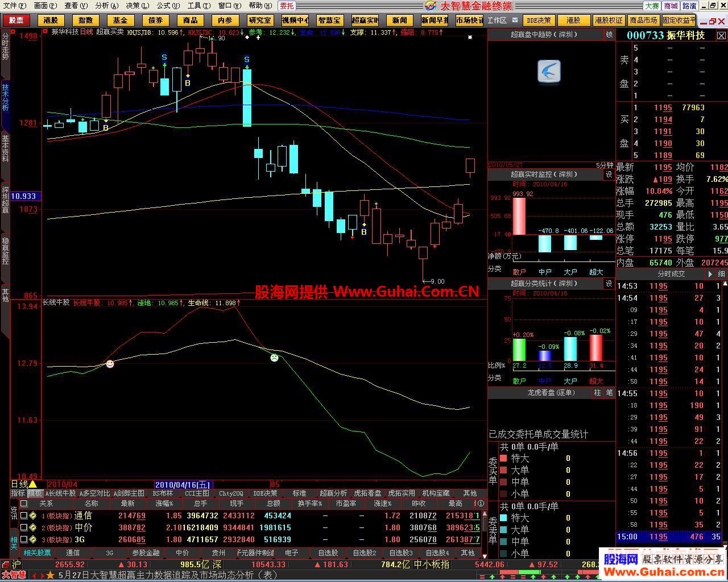Image resolution: width=728 pixels, height=582 pixels.
Task: Click the red inner restore window button
Action: coord(713,22)
